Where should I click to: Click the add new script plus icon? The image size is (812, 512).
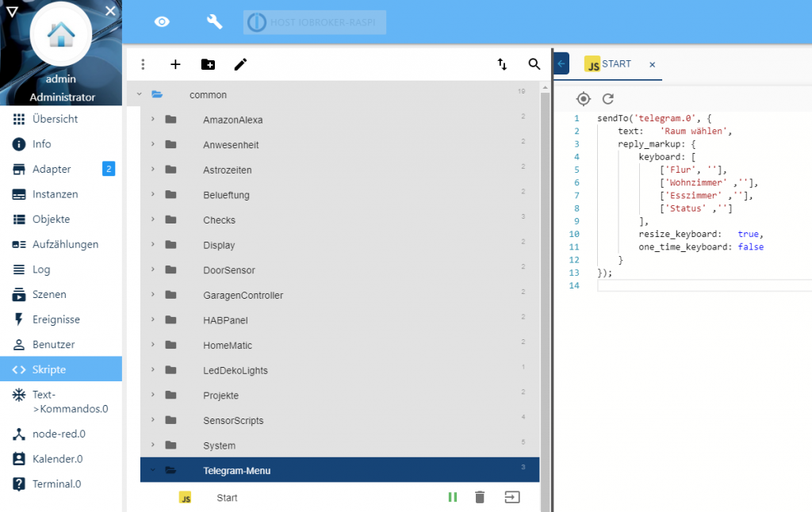175,64
